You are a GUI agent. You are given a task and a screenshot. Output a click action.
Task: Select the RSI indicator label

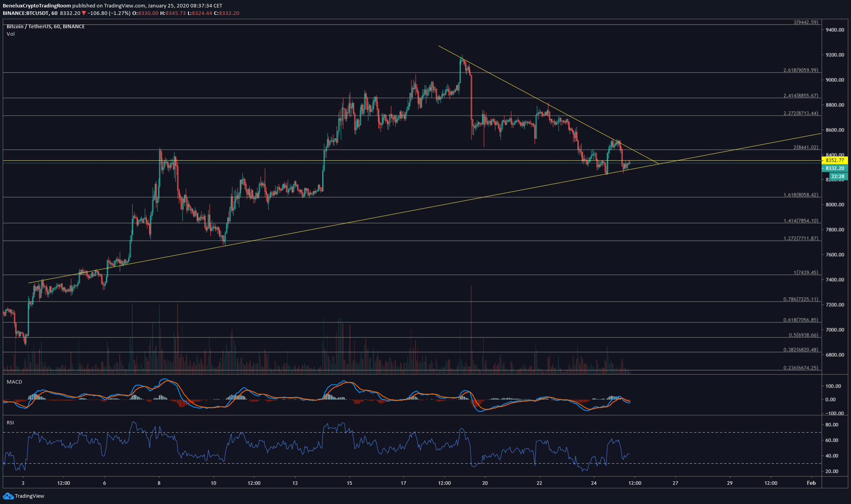[x=11, y=422]
